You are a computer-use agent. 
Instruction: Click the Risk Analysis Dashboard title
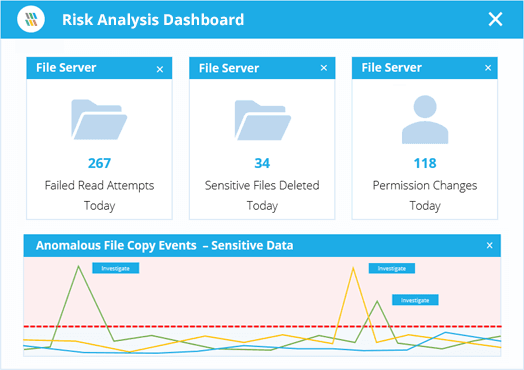coord(153,19)
